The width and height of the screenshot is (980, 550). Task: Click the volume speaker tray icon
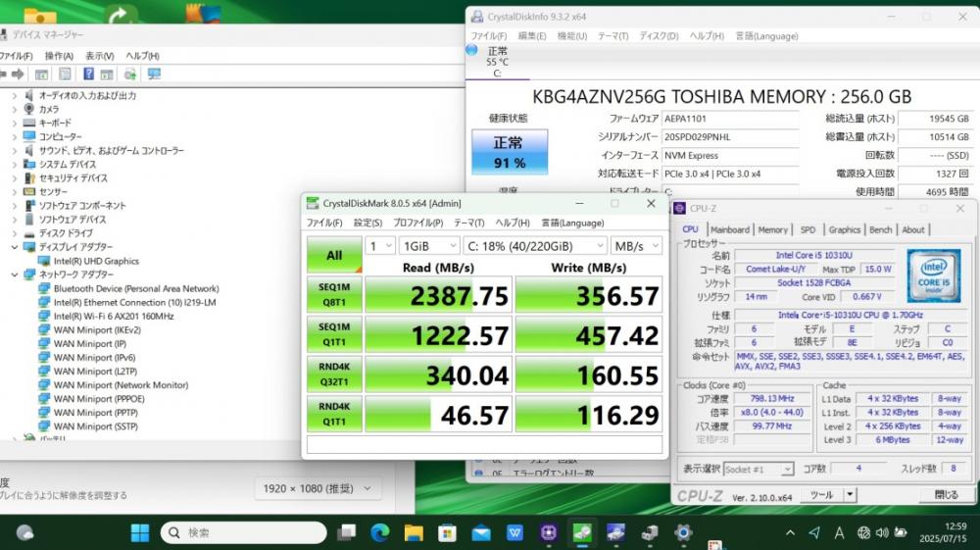(x=882, y=532)
